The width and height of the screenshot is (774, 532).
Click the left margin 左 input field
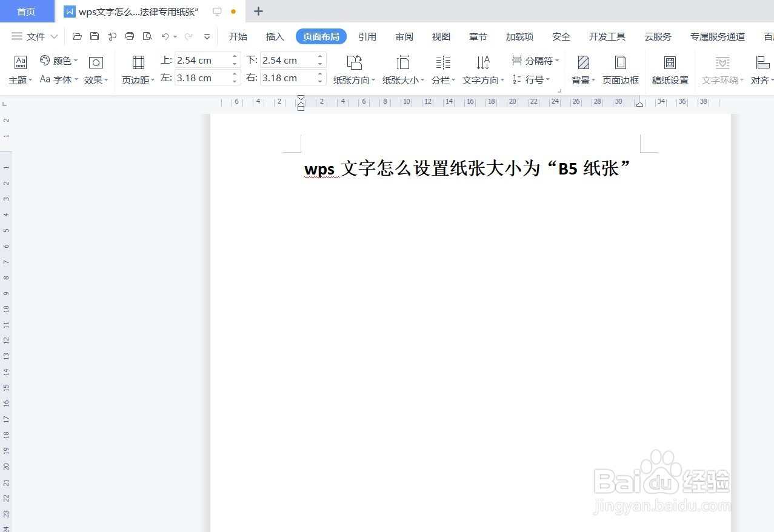[202, 78]
